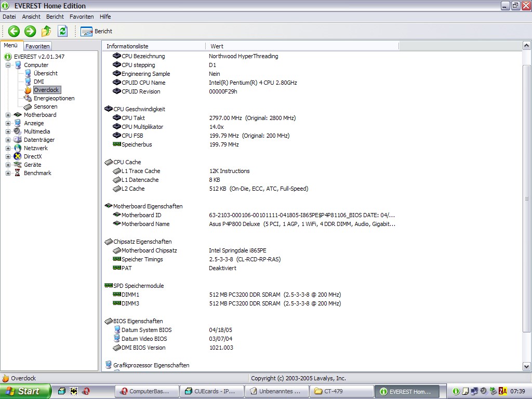This screenshot has height=399, width=532.
Task: Select EVEREST v2.01.347 root item
Action: coord(39,57)
